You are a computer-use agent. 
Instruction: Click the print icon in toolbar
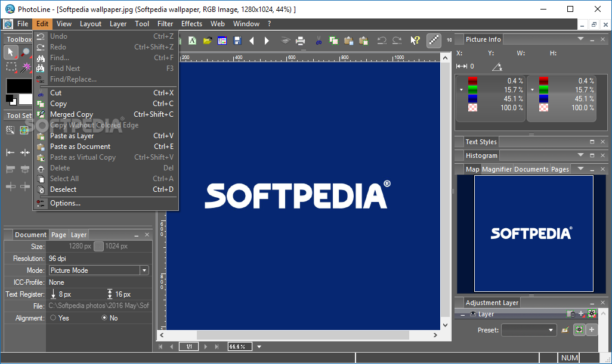tap(300, 41)
